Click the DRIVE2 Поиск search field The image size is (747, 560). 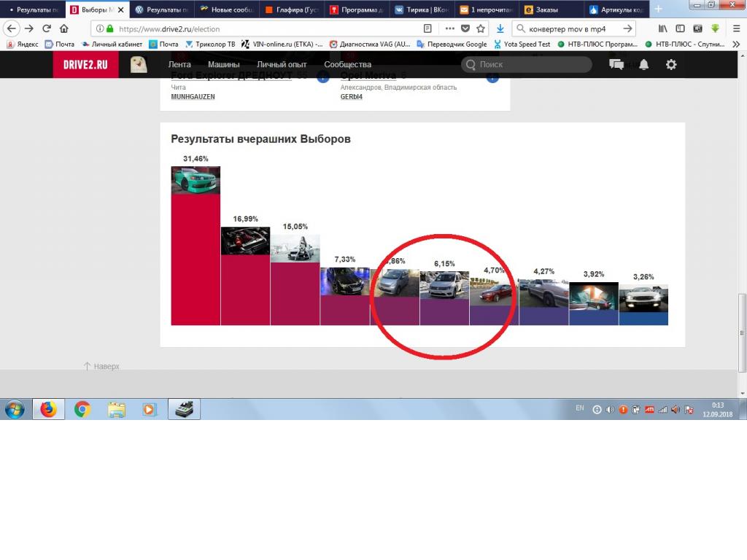pos(527,65)
